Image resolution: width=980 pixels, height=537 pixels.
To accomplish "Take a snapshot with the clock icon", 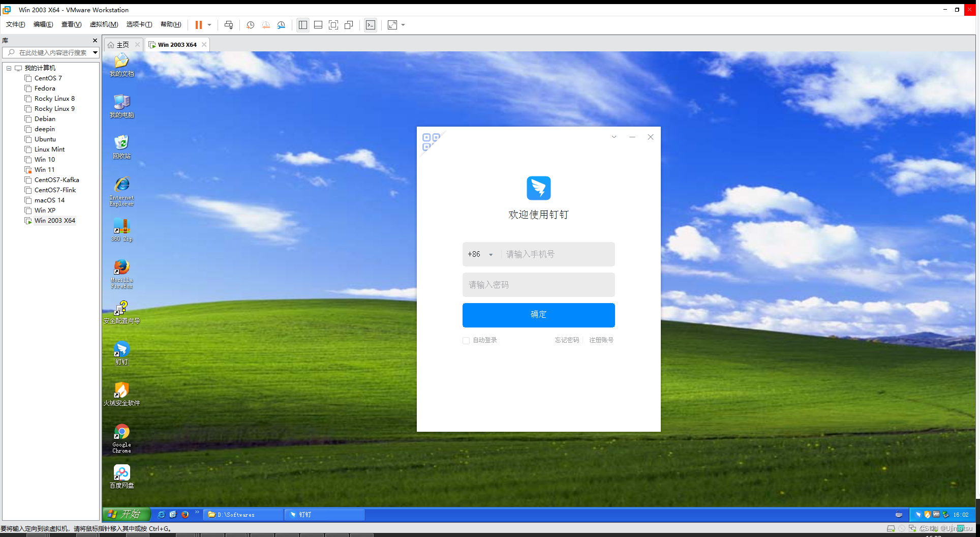I will tap(250, 25).
